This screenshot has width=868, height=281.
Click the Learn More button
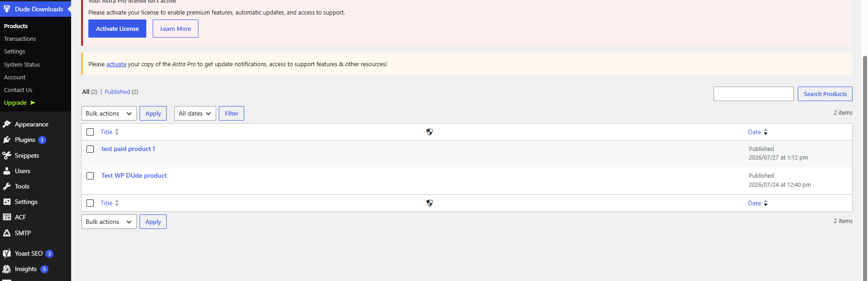pyautogui.click(x=175, y=29)
